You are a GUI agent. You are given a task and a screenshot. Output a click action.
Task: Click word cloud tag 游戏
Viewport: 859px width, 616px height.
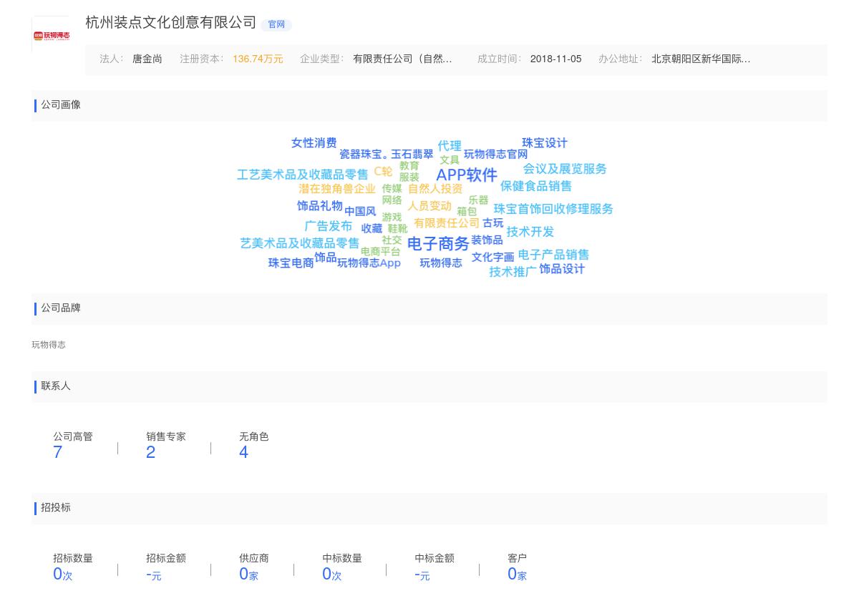pyautogui.click(x=392, y=217)
